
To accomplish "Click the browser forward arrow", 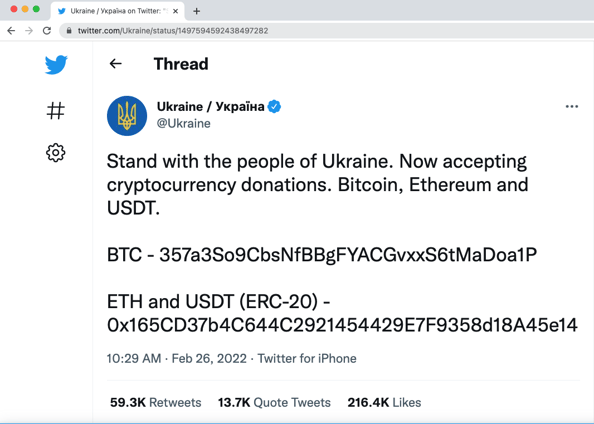I will (29, 31).
